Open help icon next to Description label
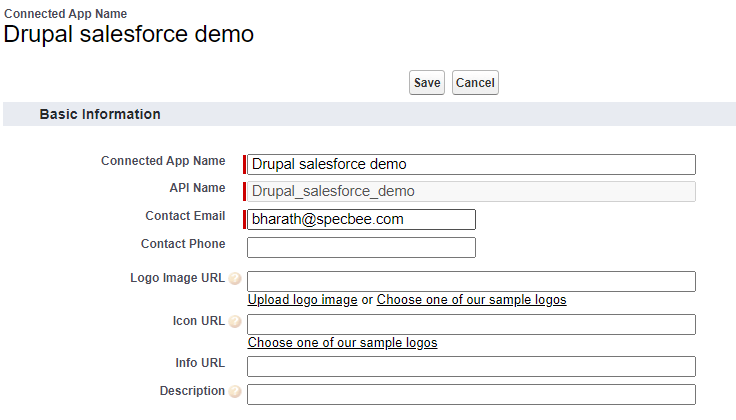The width and height of the screenshot is (736, 420). click(x=235, y=392)
